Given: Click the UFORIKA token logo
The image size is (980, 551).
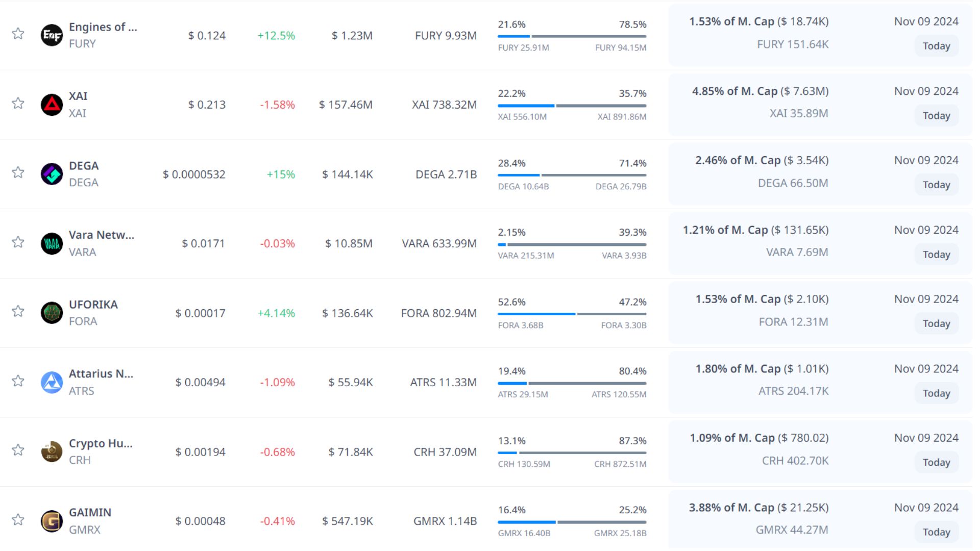Looking at the screenshot, I should [x=52, y=313].
